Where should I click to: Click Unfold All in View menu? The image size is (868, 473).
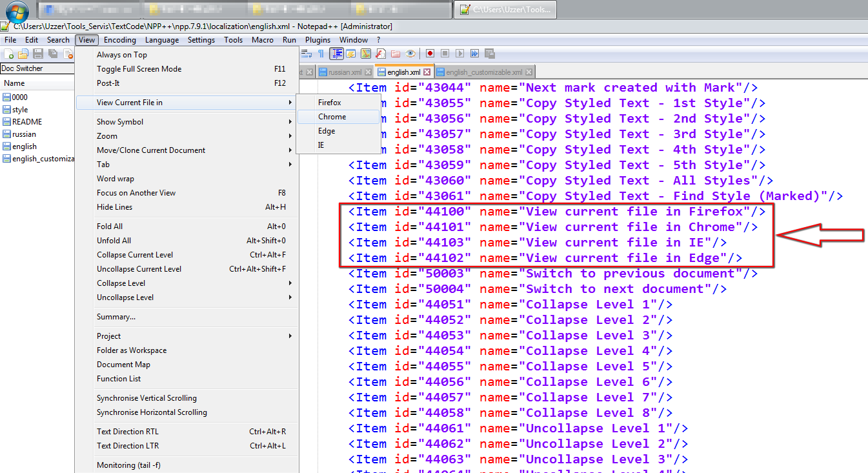tap(187, 241)
